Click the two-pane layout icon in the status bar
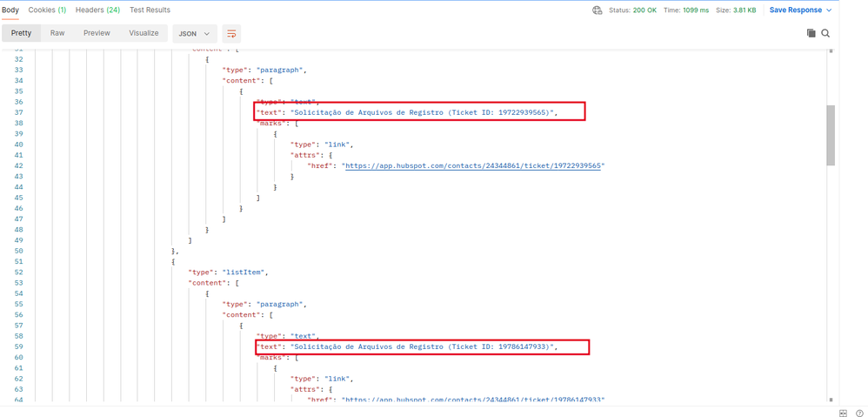The image size is (868, 417). click(x=843, y=413)
